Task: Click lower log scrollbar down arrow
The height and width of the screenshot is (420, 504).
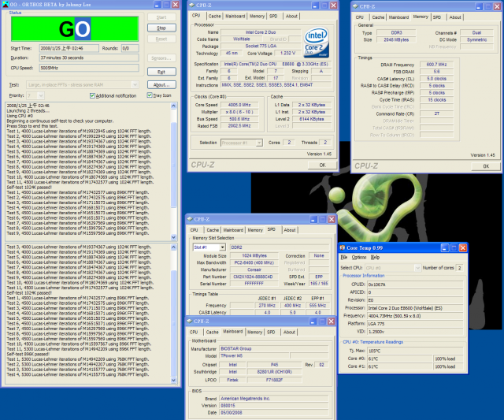Action: (x=173, y=380)
